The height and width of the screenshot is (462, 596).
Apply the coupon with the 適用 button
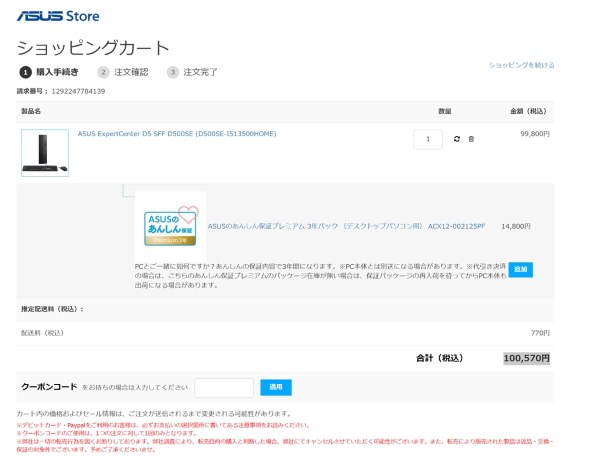276,387
